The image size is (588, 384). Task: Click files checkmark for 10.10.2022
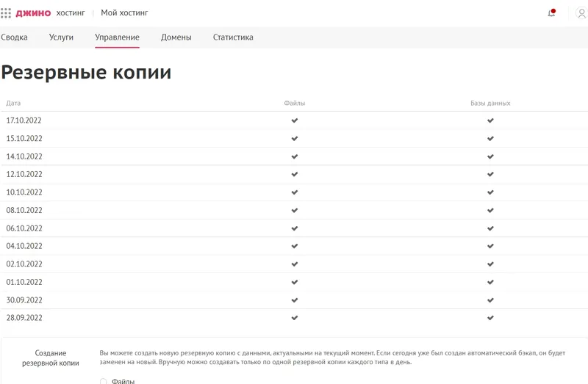click(295, 192)
